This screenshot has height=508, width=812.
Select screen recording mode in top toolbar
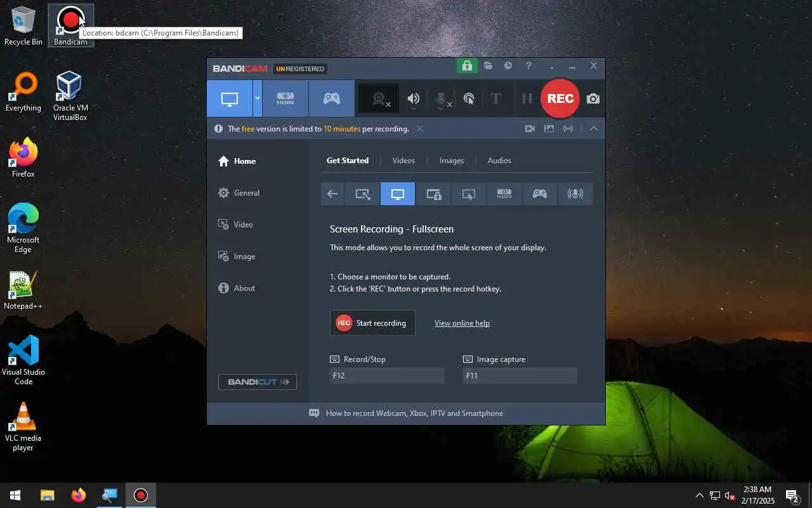(229, 98)
